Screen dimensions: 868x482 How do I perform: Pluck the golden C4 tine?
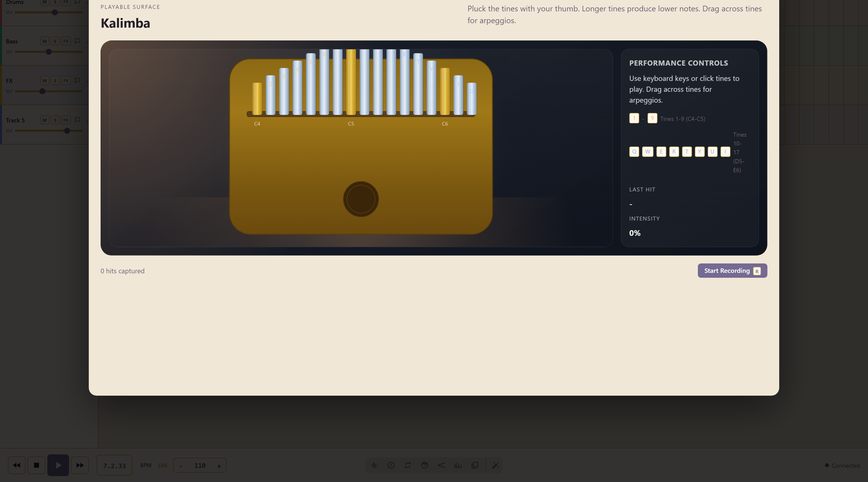257,99
